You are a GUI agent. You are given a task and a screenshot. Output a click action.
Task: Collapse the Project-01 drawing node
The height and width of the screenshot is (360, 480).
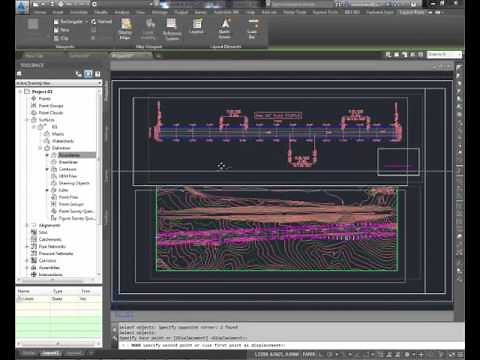point(21,91)
